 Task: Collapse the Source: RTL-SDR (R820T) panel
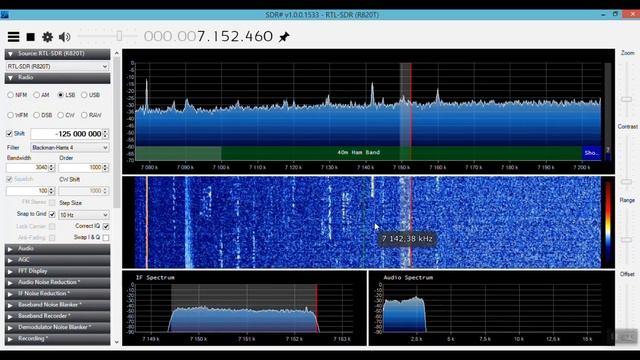tap(58, 54)
